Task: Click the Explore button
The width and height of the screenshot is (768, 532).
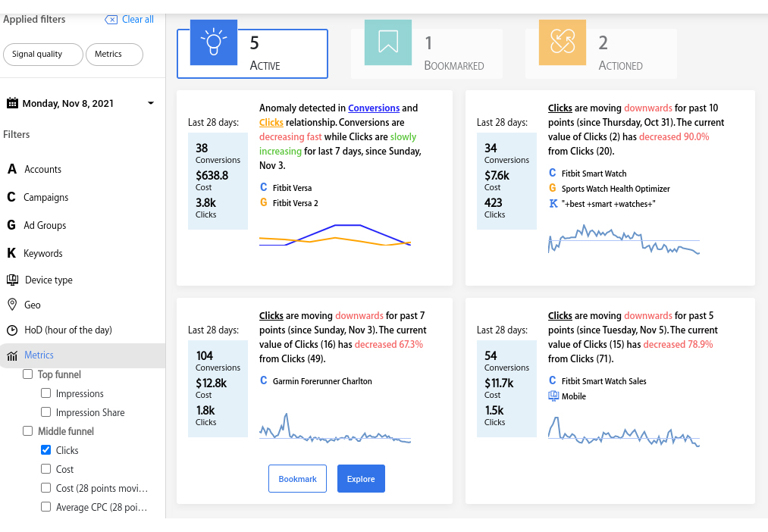Action: pos(361,479)
